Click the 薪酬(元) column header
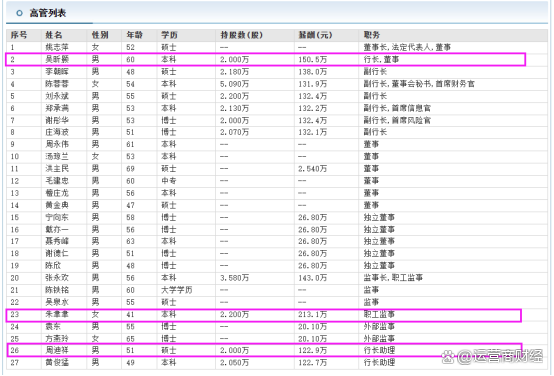 [316, 35]
